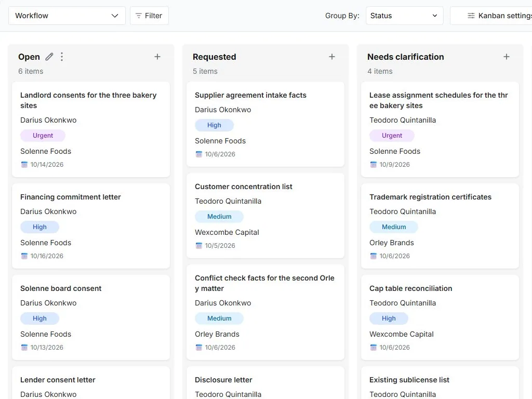Viewport: 532px width, 399px height.
Task: Click the 5 items count label
Action: pyautogui.click(x=205, y=71)
